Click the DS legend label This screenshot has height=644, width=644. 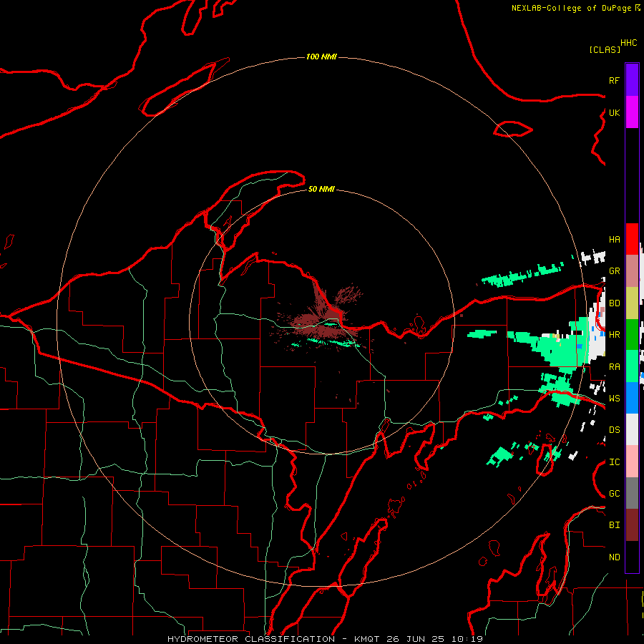point(614,430)
